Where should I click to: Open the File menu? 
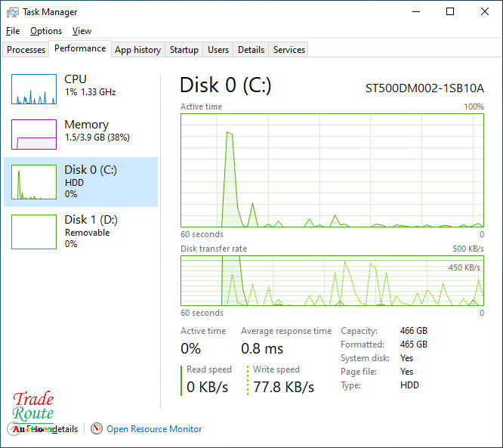click(13, 31)
